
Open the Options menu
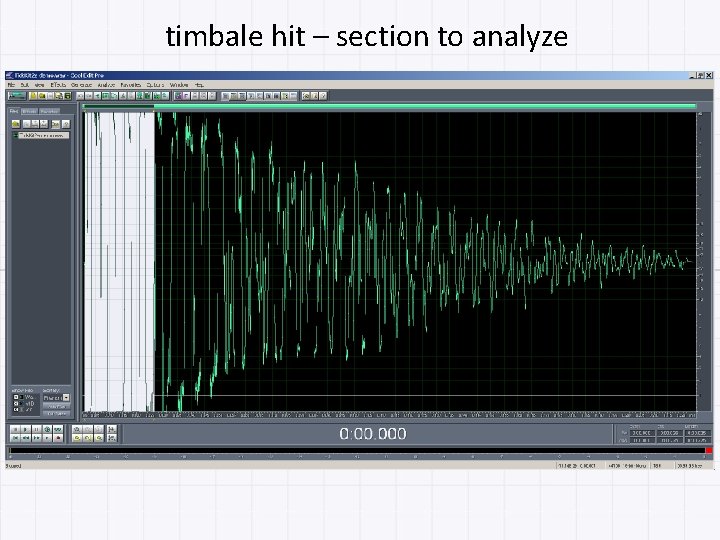coord(155,85)
